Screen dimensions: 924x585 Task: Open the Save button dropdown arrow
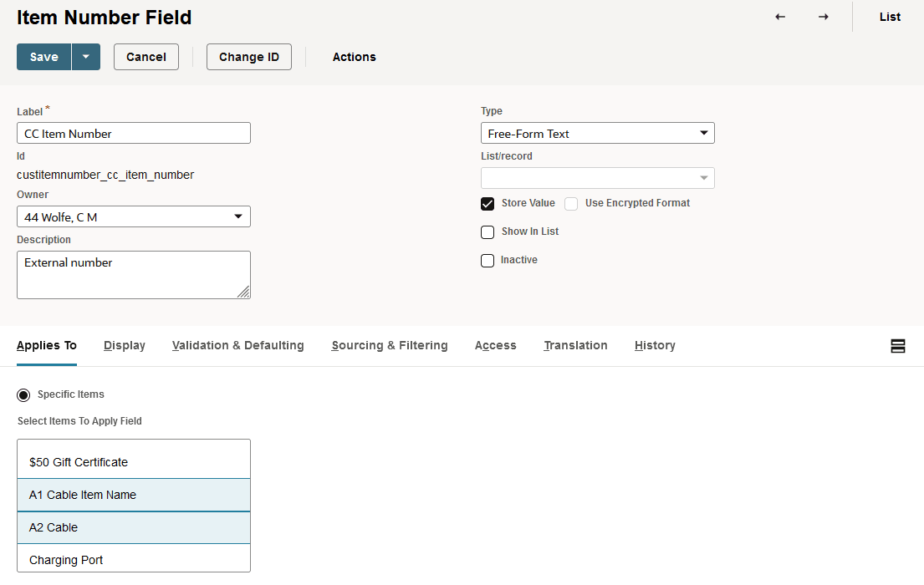coord(86,57)
